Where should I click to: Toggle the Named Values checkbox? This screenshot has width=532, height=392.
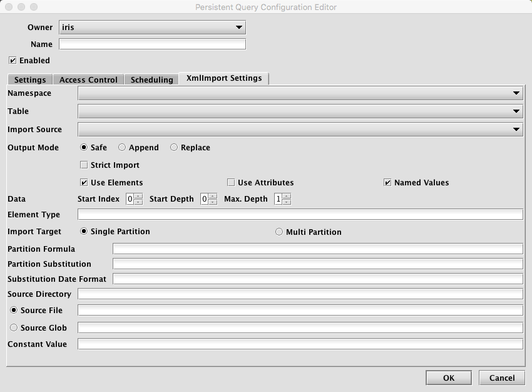click(x=387, y=183)
